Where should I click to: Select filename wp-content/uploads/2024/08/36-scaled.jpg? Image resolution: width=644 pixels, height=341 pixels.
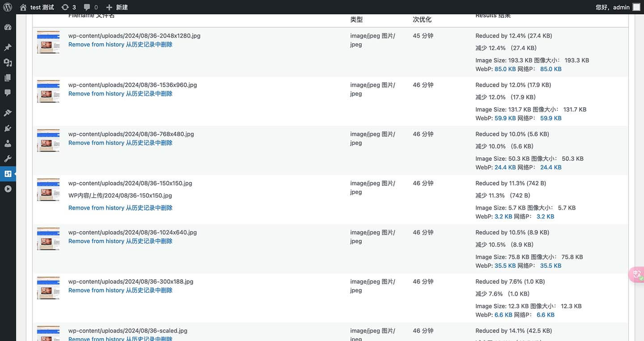[128, 331]
